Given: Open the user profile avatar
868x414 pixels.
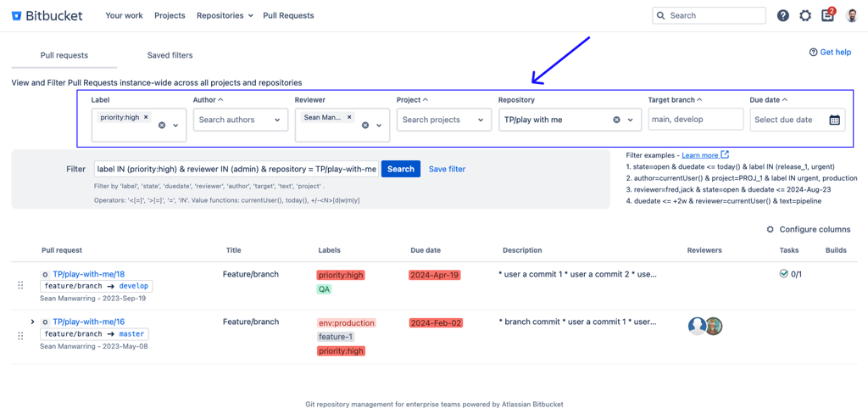Looking at the screenshot, I should click(x=852, y=15).
